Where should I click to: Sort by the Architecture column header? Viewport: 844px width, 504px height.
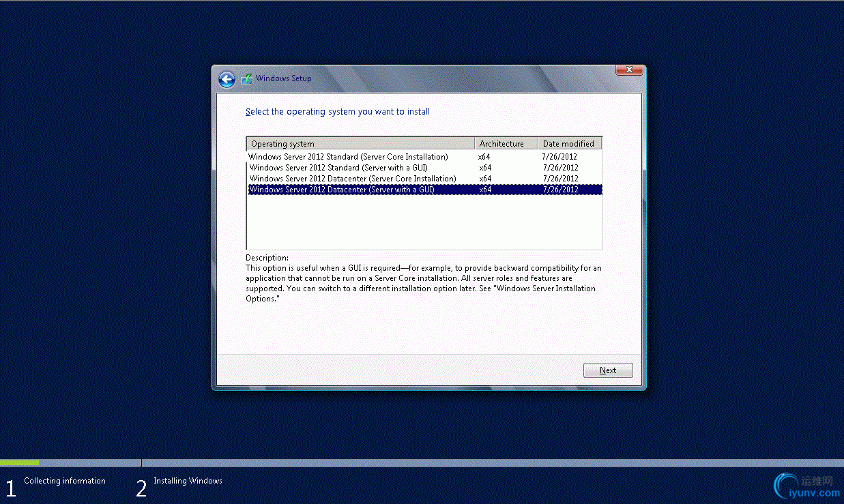506,144
